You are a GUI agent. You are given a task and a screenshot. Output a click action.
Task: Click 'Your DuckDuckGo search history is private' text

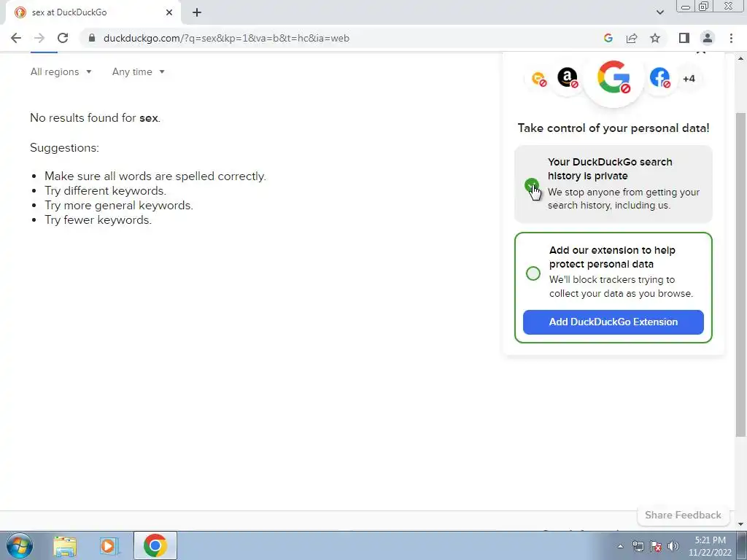pyautogui.click(x=610, y=168)
